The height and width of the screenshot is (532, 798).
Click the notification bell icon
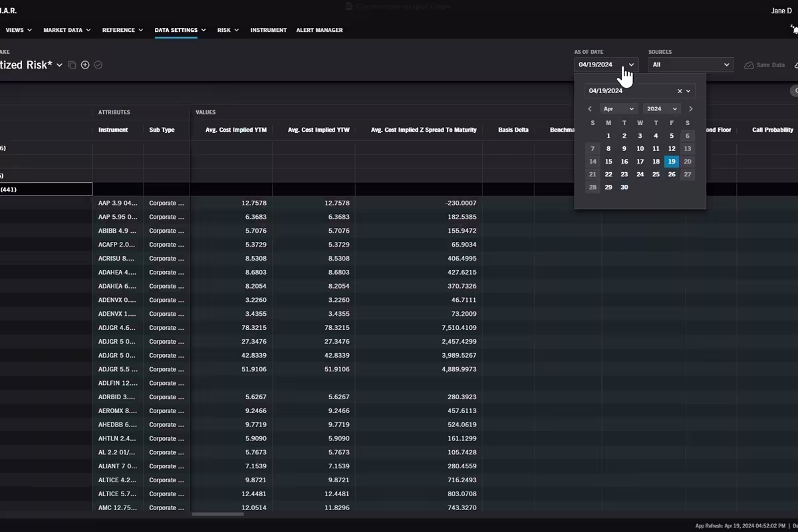tap(794, 29)
